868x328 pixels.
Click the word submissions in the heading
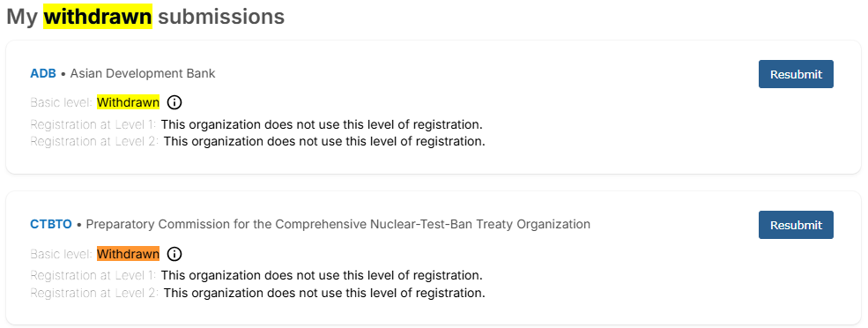coord(221,17)
